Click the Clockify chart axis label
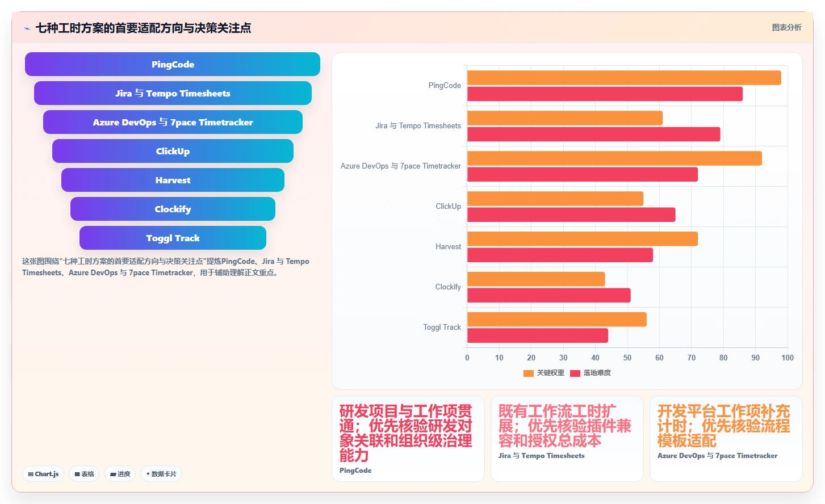This screenshot has height=504, width=825. pos(448,287)
